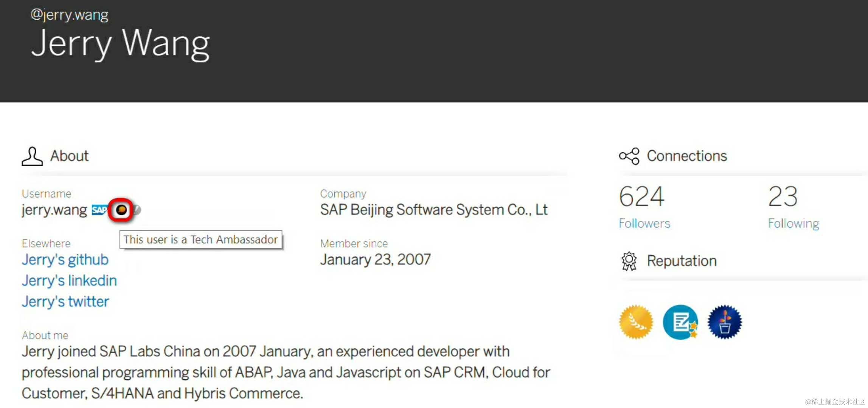The width and height of the screenshot is (868, 408).
Task: Select the dark blue potted plant badge
Action: pos(725,322)
